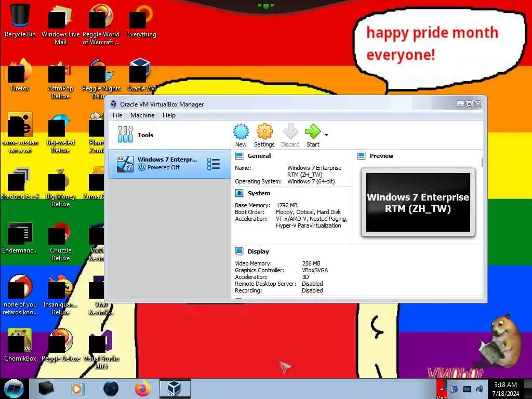Start the virtual machine with green arrow
The image size is (532, 399).
[x=312, y=135]
